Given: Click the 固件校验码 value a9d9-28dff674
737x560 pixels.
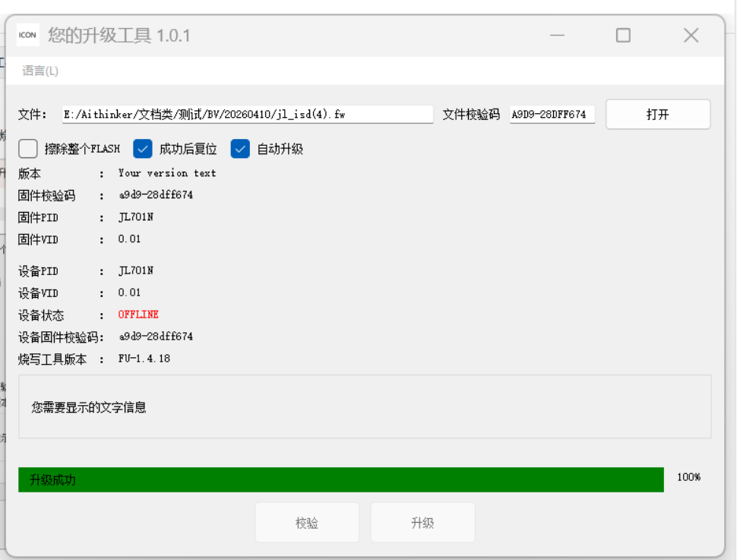Looking at the screenshot, I should pos(156,195).
